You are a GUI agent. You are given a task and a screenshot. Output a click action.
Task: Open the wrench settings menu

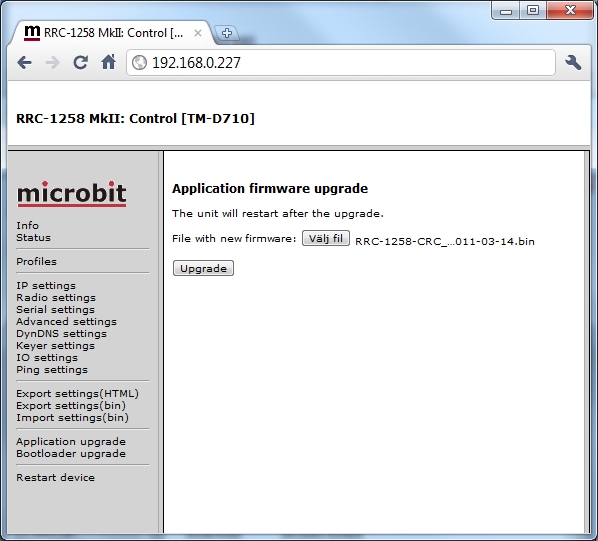(573, 63)
